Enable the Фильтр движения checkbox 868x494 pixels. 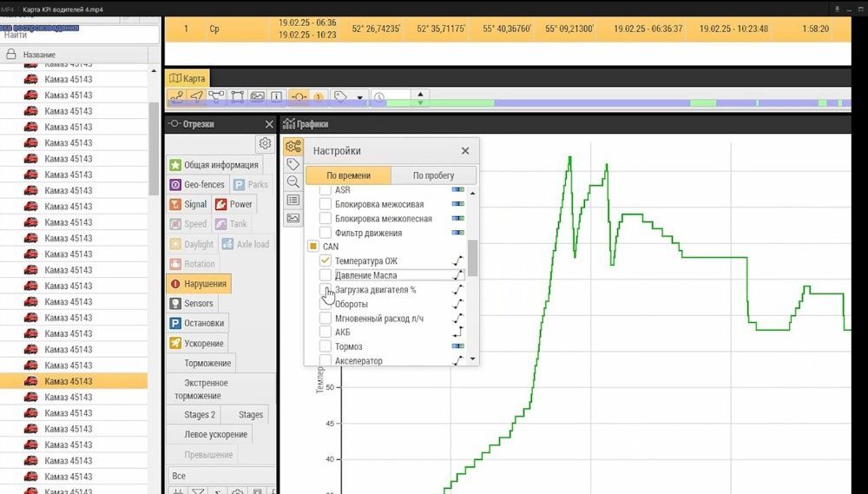(x=325, y=234)
